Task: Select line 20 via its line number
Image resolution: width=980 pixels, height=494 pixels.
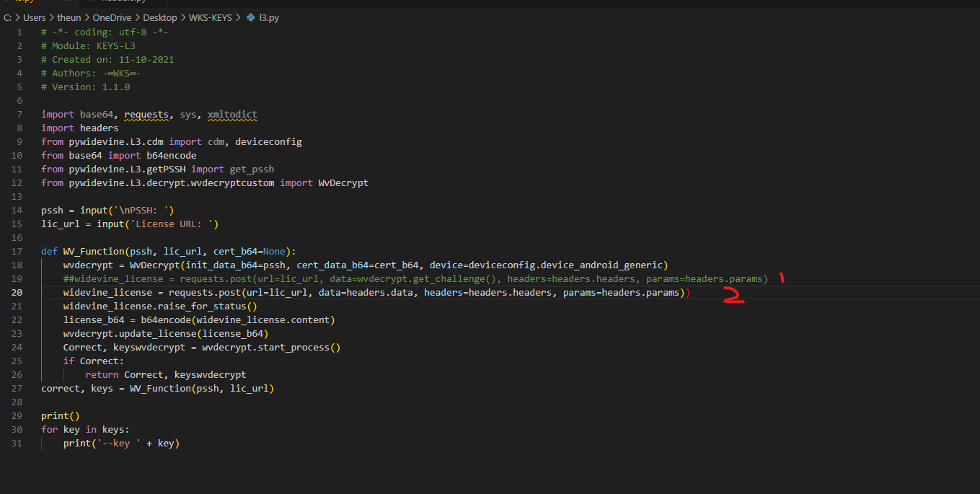Action: 16,292
